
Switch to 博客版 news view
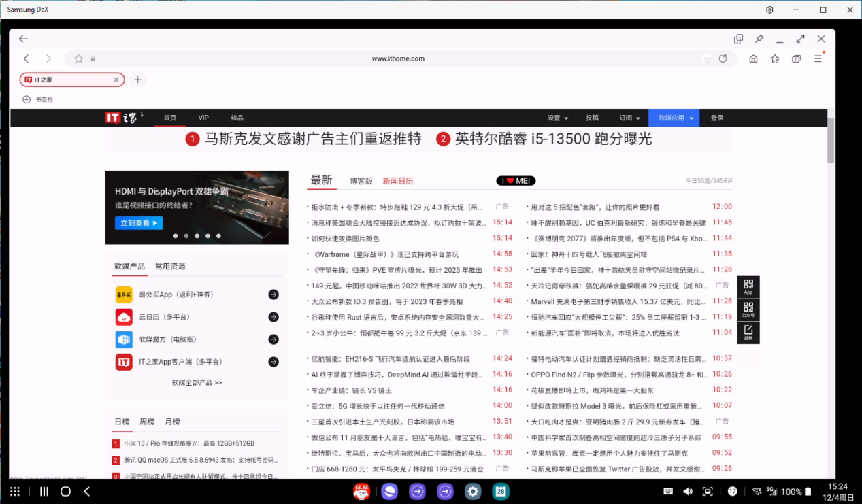[x=361, y=181]
